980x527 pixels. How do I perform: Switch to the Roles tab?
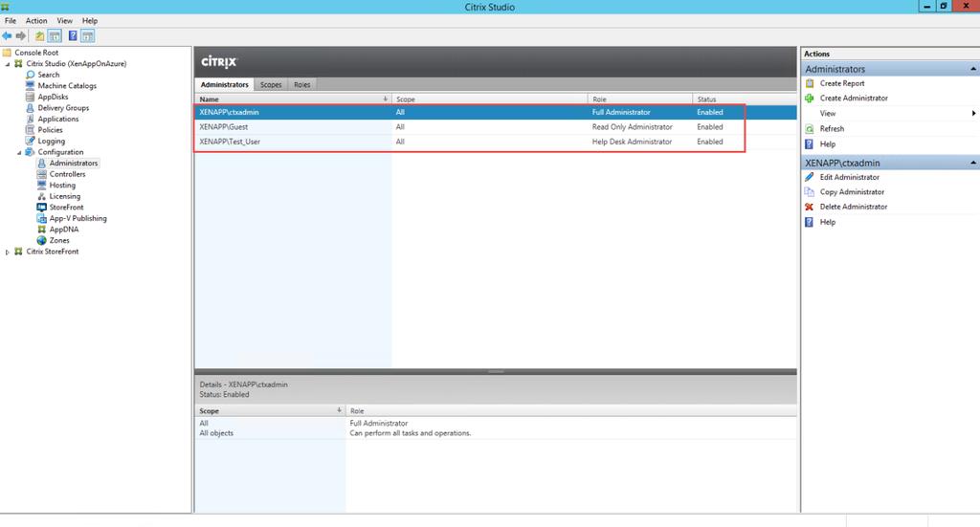point(301,85)
